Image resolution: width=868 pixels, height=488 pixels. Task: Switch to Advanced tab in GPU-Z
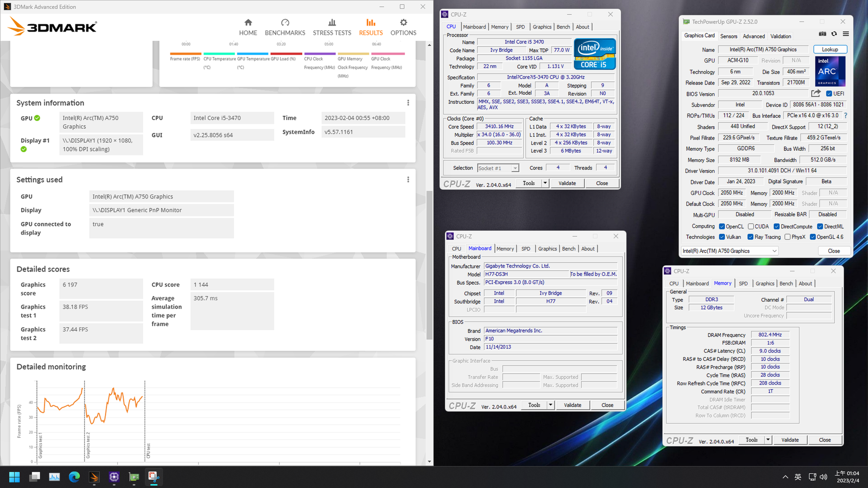(754, 36)
